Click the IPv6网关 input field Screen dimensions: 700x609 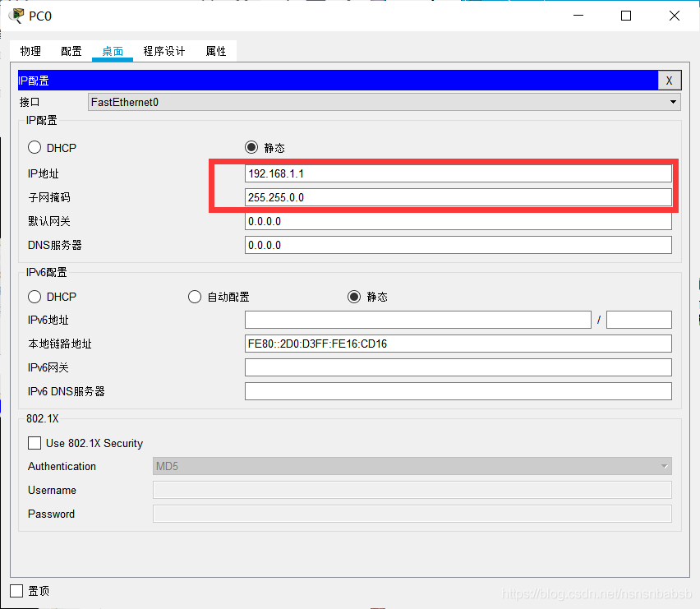click(x=458, y=367)
